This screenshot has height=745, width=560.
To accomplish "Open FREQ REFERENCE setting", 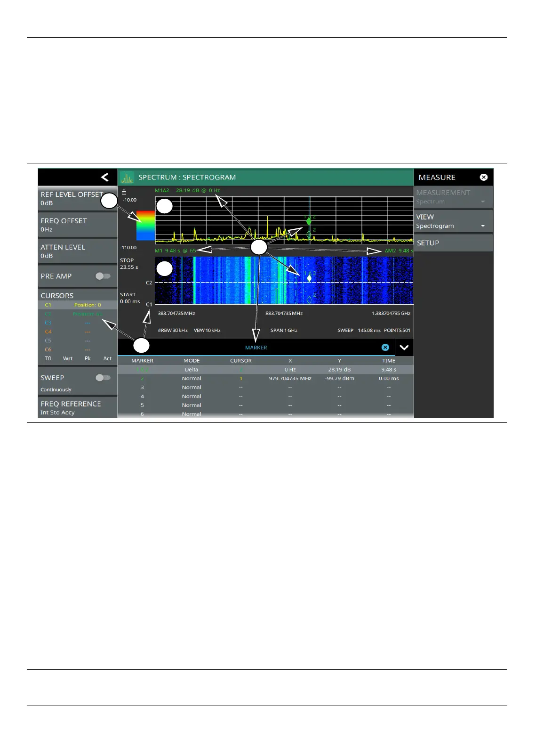I will (x=77, y=408).
